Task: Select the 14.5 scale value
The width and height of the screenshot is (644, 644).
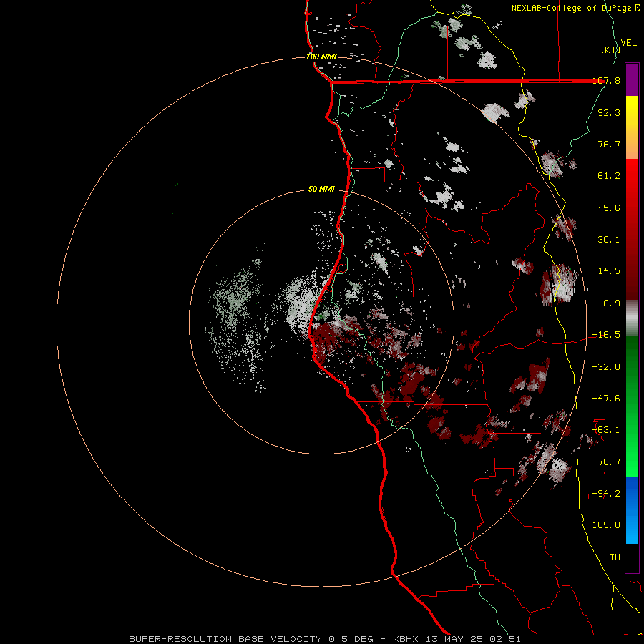Action: click(609, 271)
